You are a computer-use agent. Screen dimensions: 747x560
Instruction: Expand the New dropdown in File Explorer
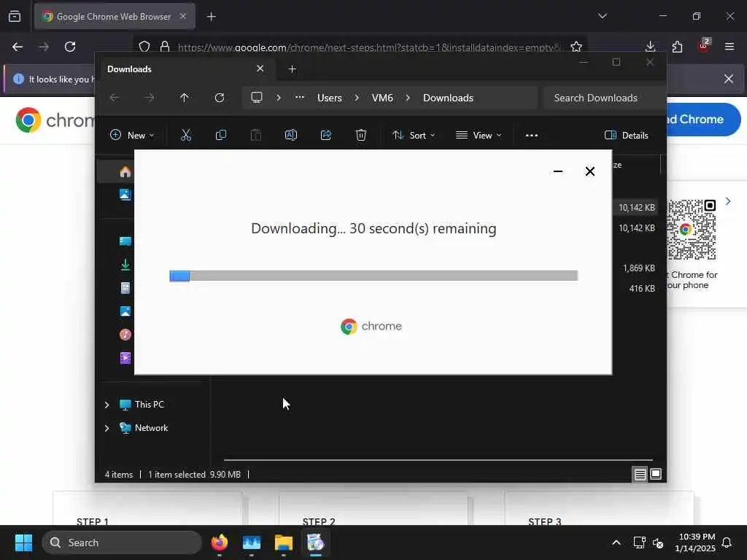point(133,135)
